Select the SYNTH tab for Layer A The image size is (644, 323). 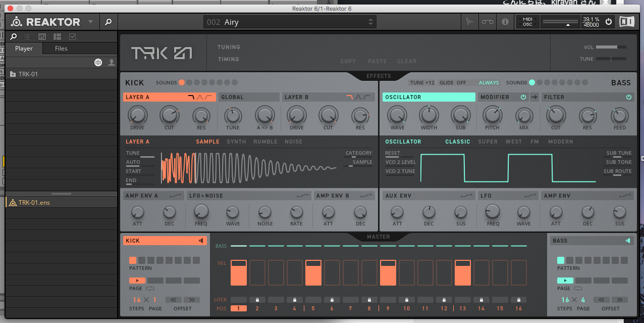point(236,142)
